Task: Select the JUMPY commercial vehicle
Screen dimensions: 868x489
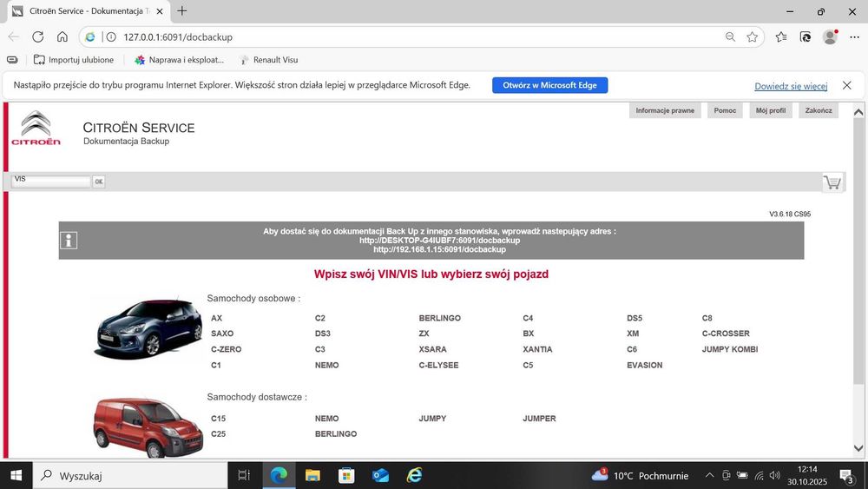Action: [x=432, y=418]
